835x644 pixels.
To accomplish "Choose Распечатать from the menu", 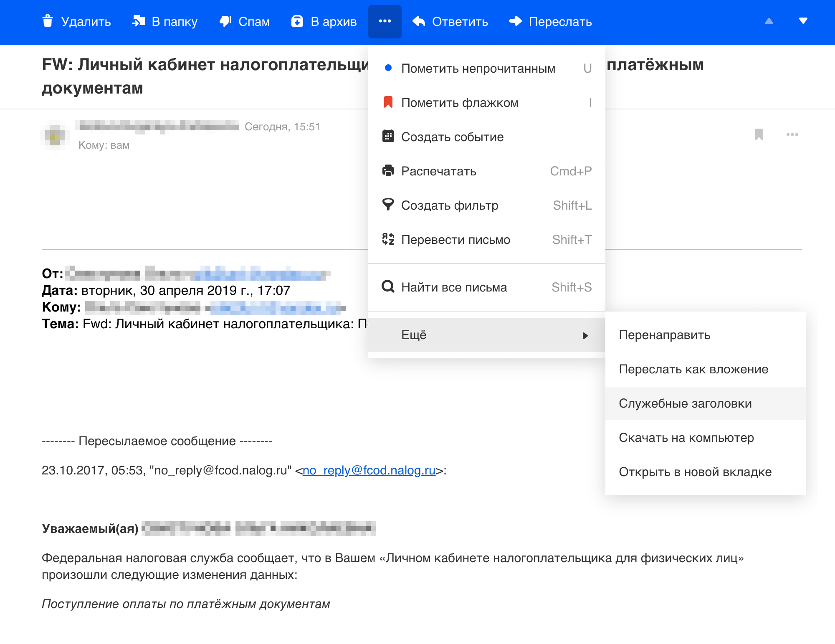I will (x=438, y=171).
